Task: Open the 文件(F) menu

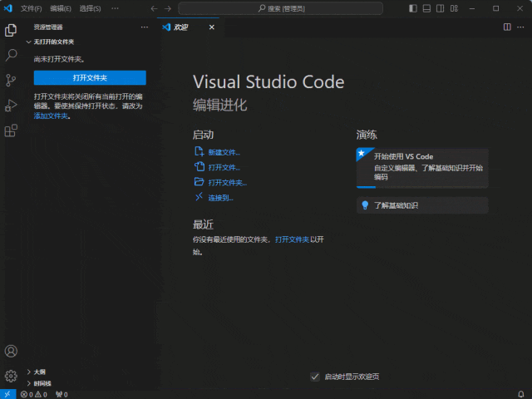Action: (x=32, y=8)
